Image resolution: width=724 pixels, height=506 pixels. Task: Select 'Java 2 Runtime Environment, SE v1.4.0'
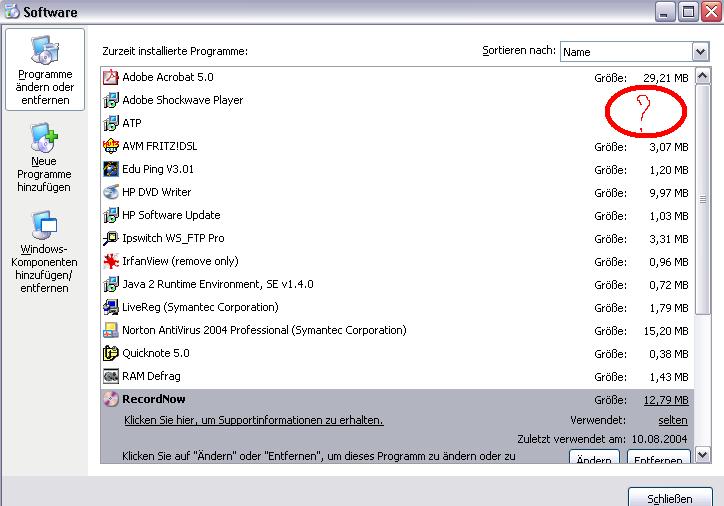[397, 284]
